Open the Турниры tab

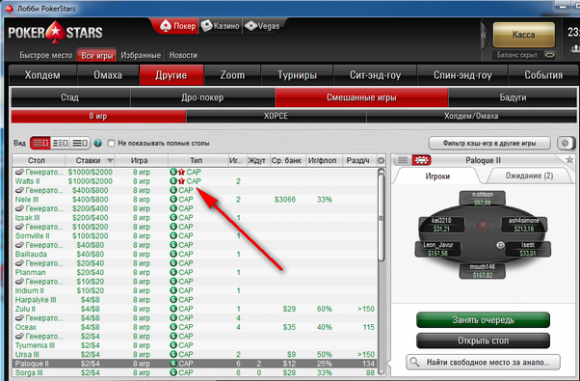[x=297, y=75]
